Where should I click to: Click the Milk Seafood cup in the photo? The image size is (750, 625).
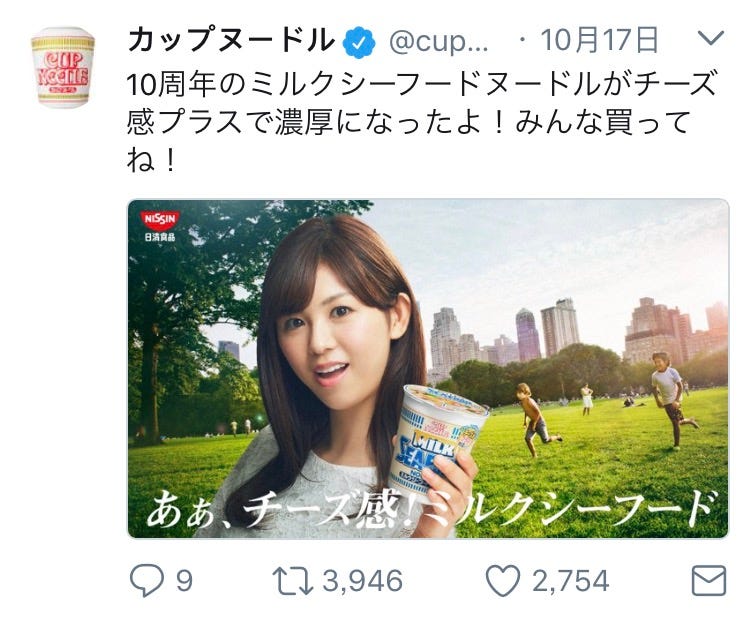click(438, 439)
